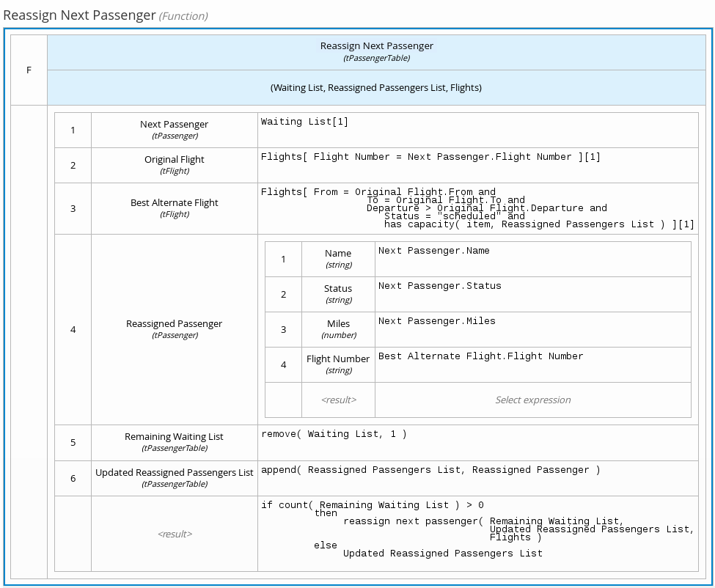The image size is (715, 588).
Task: Select the Next Passenger variable name cell
Action: click(x=174, y=130)
